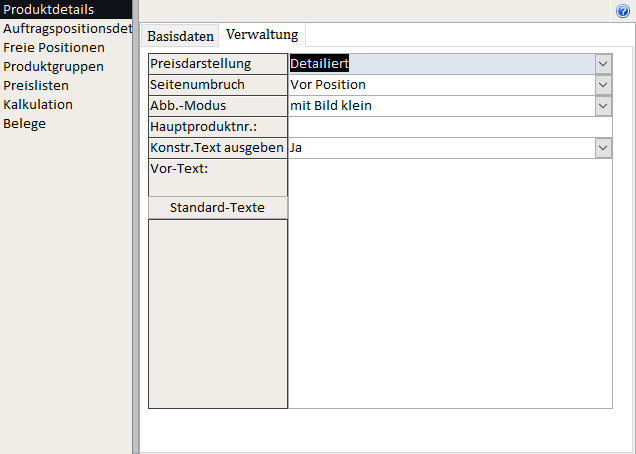The height and width of the screenshot is (454, 636).
Task: Click the blue help icon
Action: click(623, 10)
